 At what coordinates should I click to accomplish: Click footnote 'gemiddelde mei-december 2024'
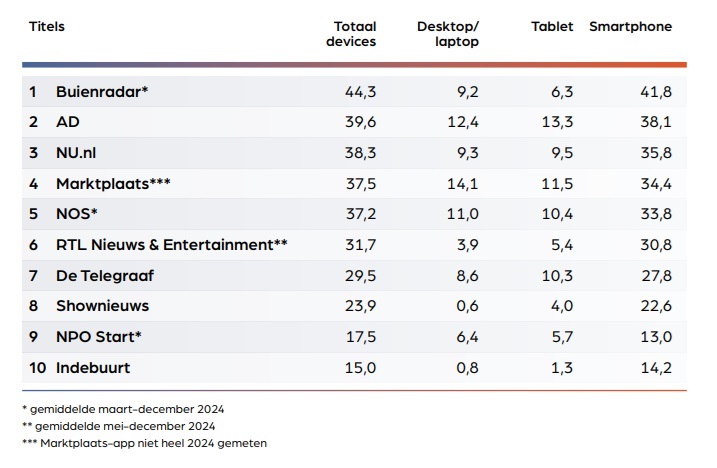pos(125,426)
